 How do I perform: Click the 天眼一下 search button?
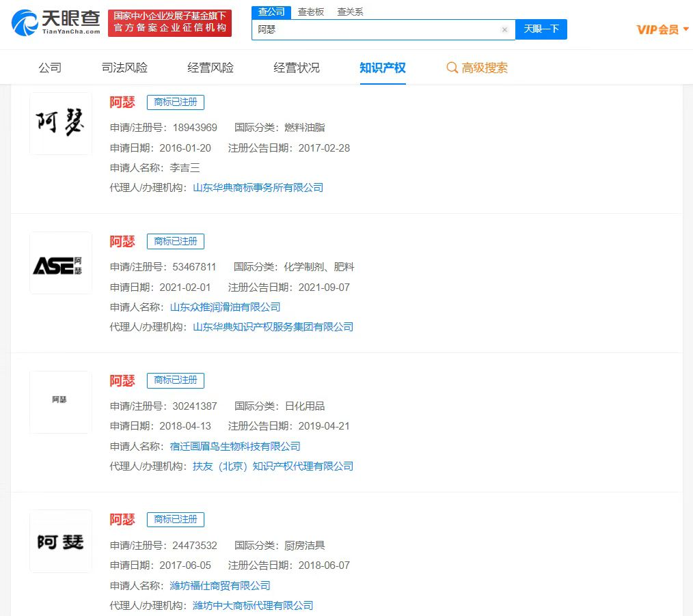[x=541, y=29]
